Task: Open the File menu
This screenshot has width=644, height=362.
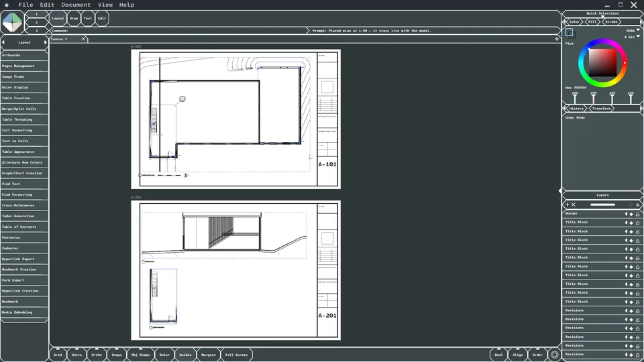Action: click(25, 5)
